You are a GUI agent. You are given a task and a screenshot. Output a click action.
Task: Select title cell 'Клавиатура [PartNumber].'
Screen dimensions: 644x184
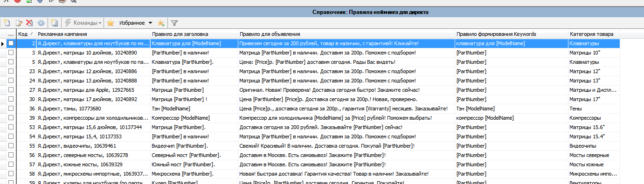[x=194, y=62]
